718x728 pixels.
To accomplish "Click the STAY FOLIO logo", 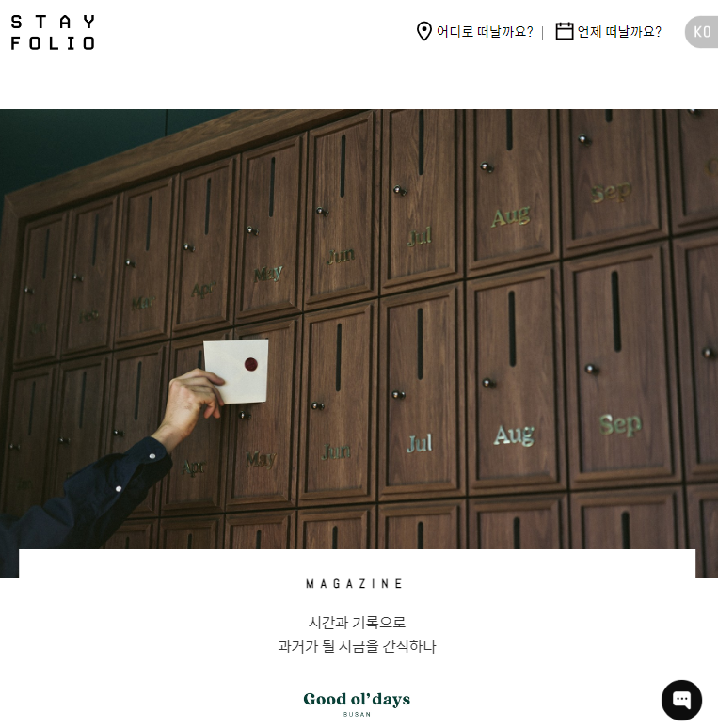I will [x=53, y=32].
